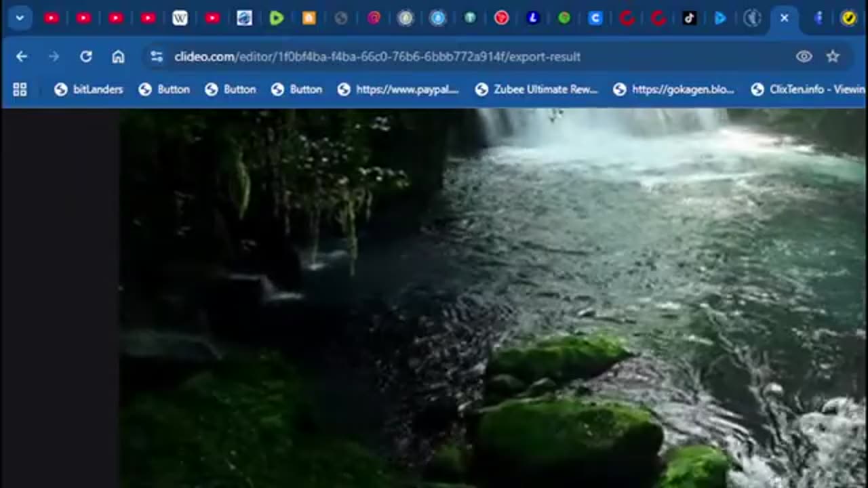Switch to the Wikipedia tab
The width and height of the screenshot is (868, 488).
pyautogui.click(x=180, y=18)
